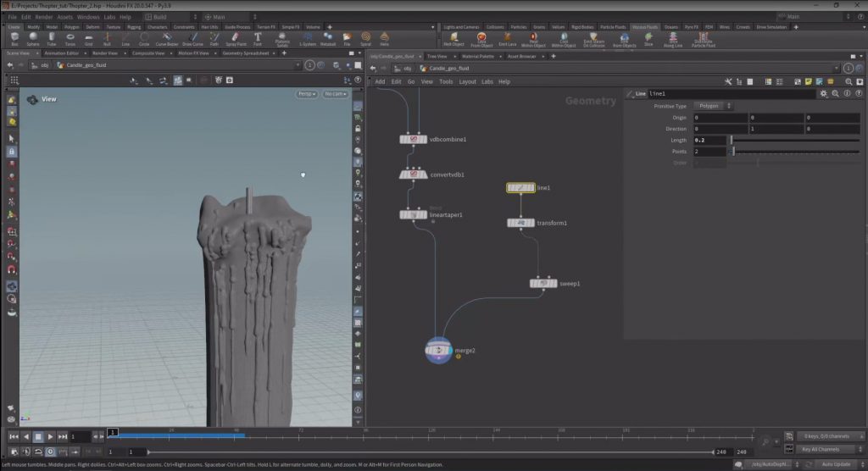Open Key All Channels dropdown
868x471 pixels.
pos(831,450)
